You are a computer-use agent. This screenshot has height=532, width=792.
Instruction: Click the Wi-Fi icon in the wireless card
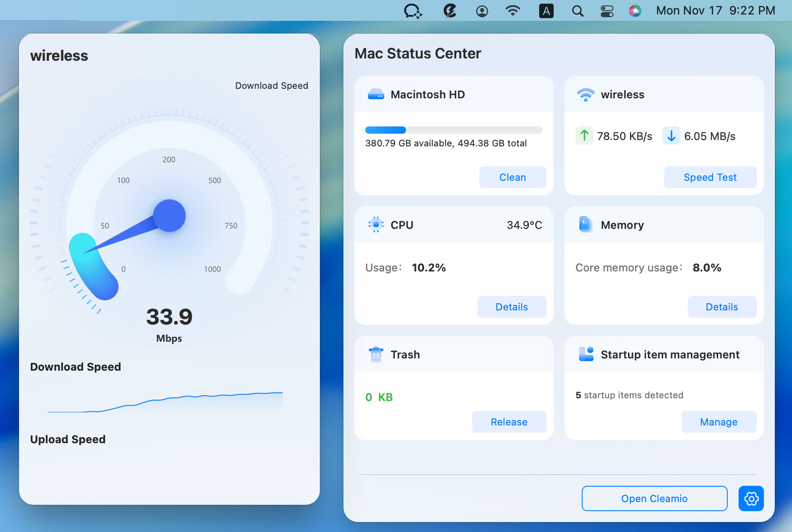tap(585, 94)
